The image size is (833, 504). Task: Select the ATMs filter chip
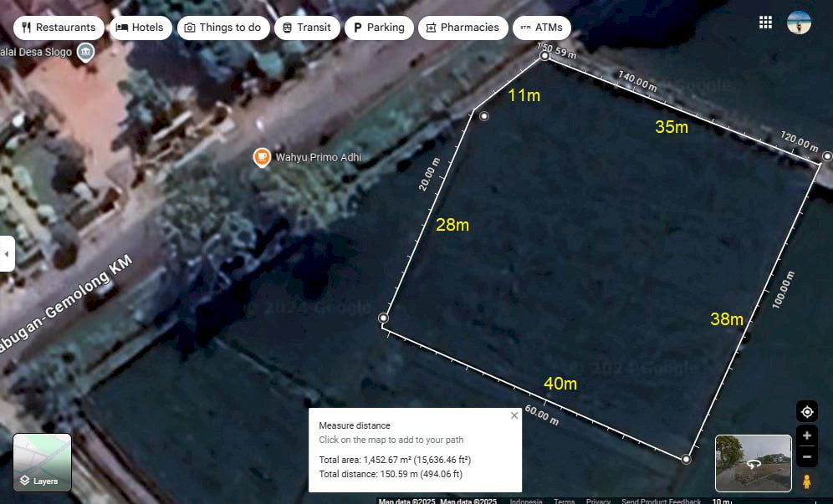pos(541,28)
